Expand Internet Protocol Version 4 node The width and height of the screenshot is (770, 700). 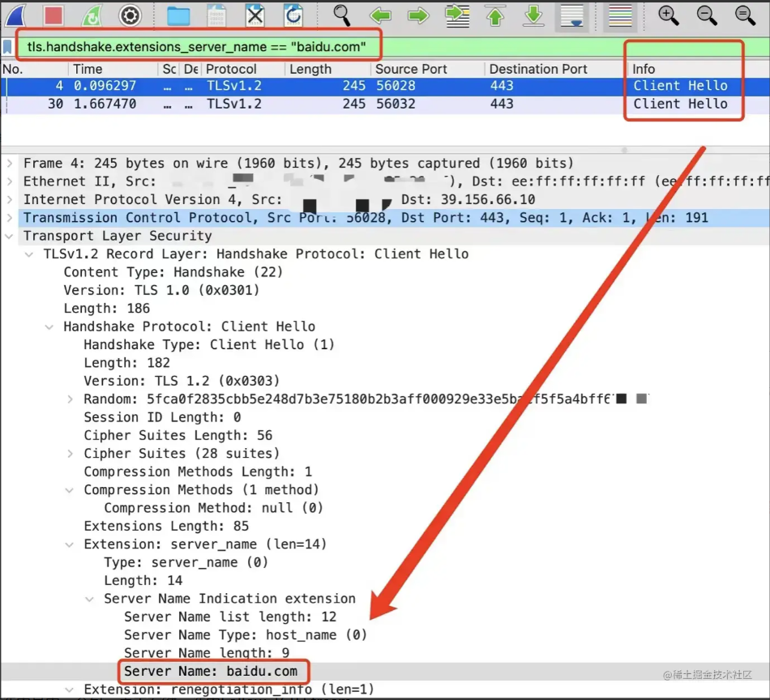10,199
